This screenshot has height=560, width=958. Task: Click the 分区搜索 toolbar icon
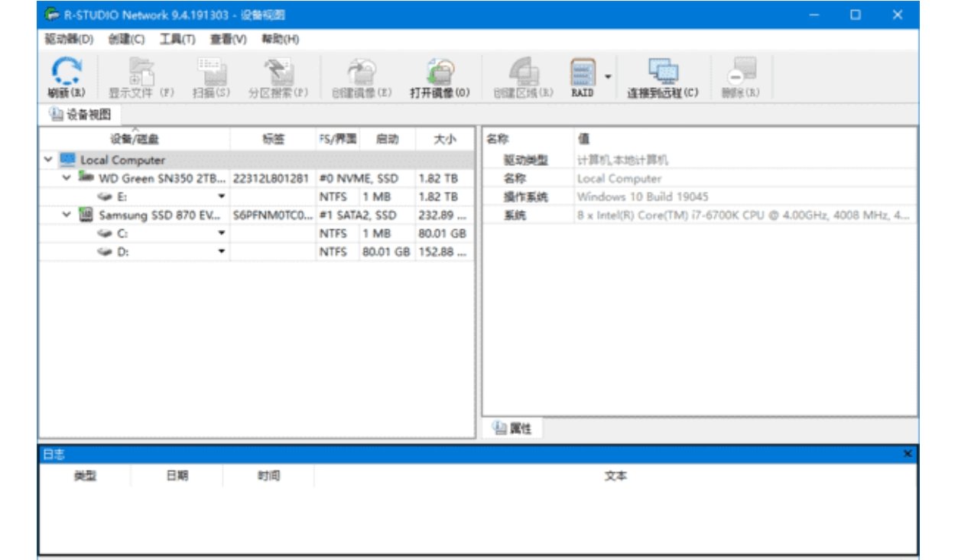279,71
